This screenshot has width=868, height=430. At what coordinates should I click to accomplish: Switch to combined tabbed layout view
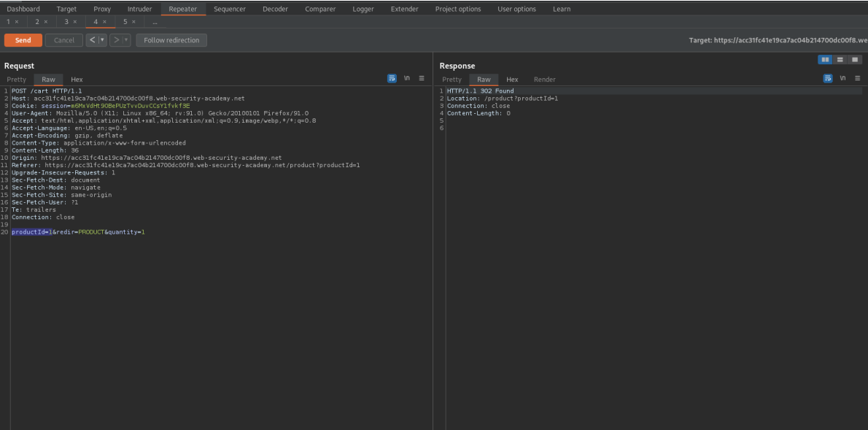[x=855, y=59]
